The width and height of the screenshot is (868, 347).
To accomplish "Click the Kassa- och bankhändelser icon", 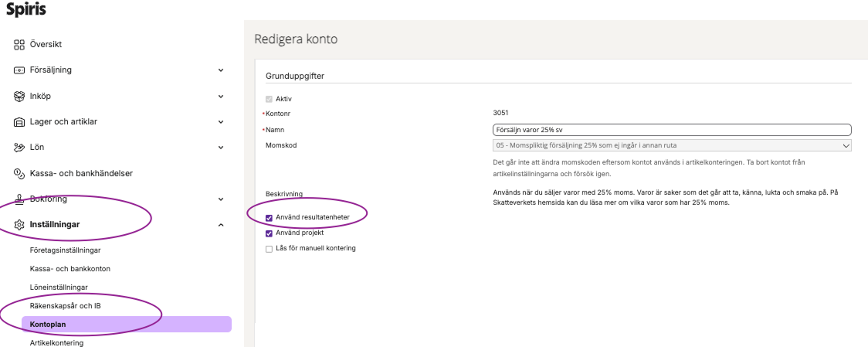I will (x=20, y=174).
